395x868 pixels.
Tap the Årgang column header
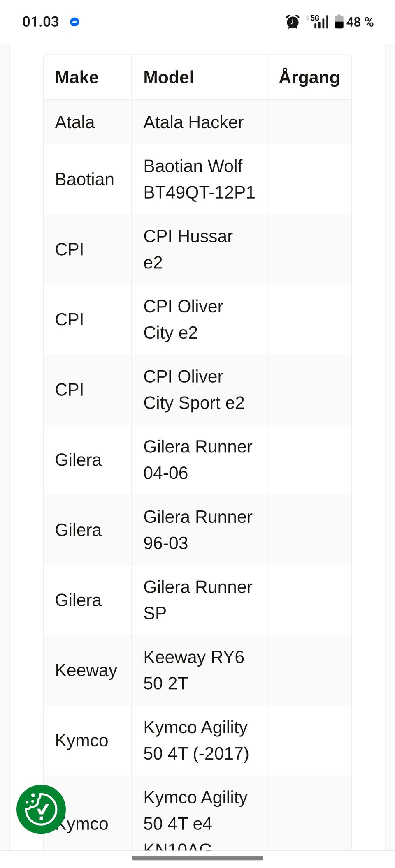[309, 77]
